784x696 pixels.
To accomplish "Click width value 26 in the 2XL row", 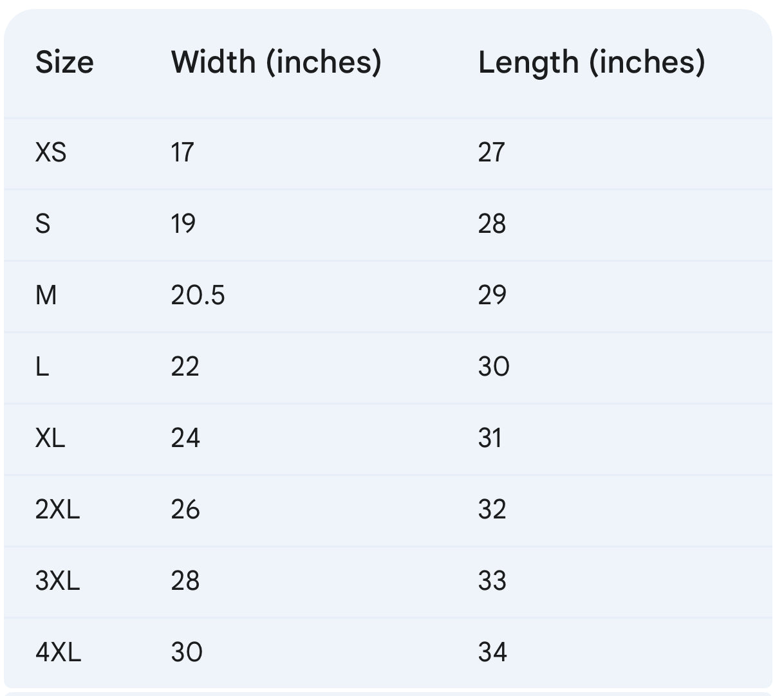I will [185, 509].
